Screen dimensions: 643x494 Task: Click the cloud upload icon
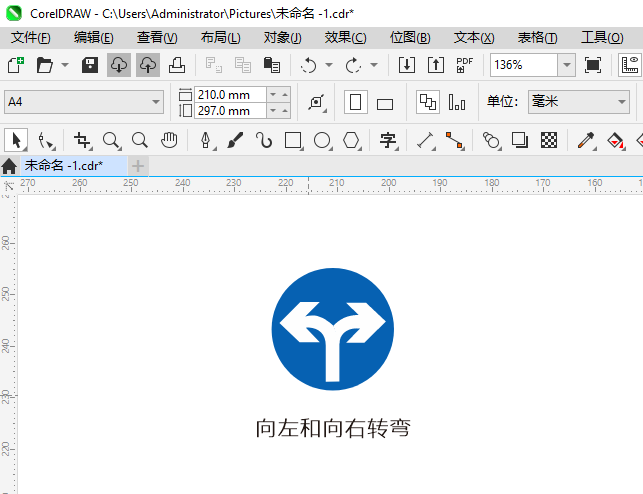coord(148,65)
